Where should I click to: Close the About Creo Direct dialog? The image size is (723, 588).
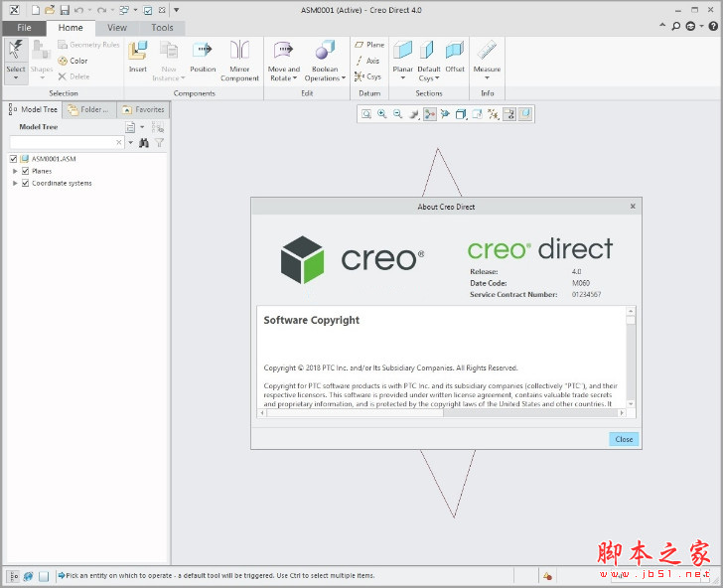coord(624,439)
